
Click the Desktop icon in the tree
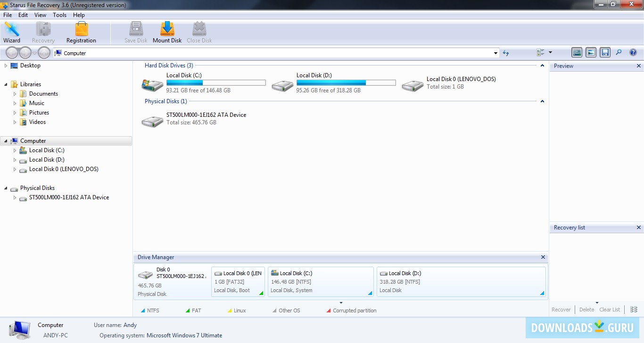[x=14, y=65]
